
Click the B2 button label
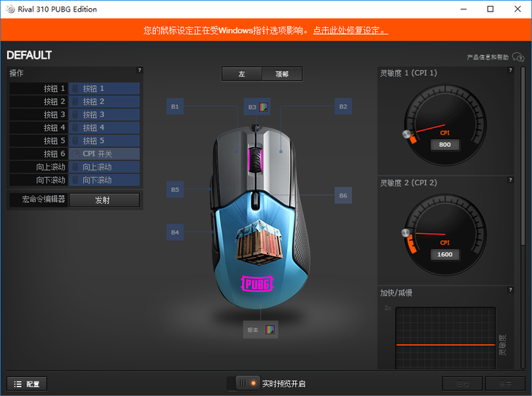coord(343,106)
